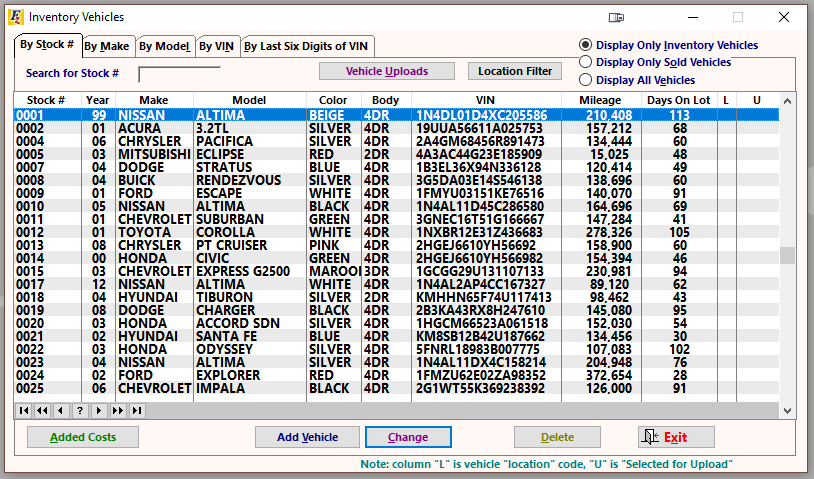Click the Model column header
The width and height of the screenshot is (814, 479).
pyautogui.click(x=250, y=100)
